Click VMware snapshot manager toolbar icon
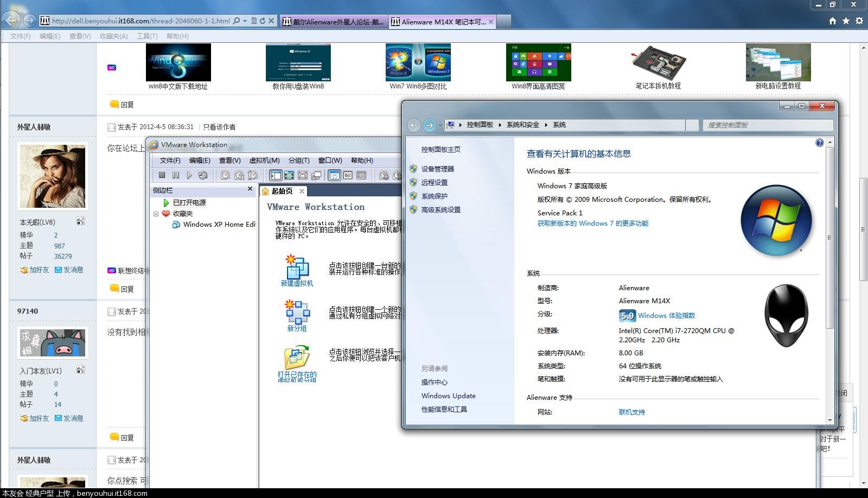 (253, 175)
